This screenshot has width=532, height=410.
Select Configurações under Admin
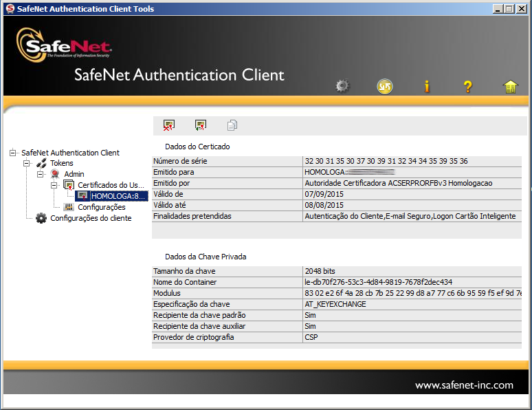tap(102, 207)
